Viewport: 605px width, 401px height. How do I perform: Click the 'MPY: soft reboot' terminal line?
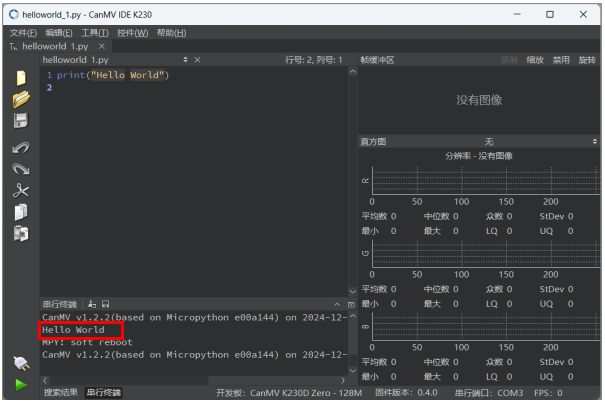point(87,342)
